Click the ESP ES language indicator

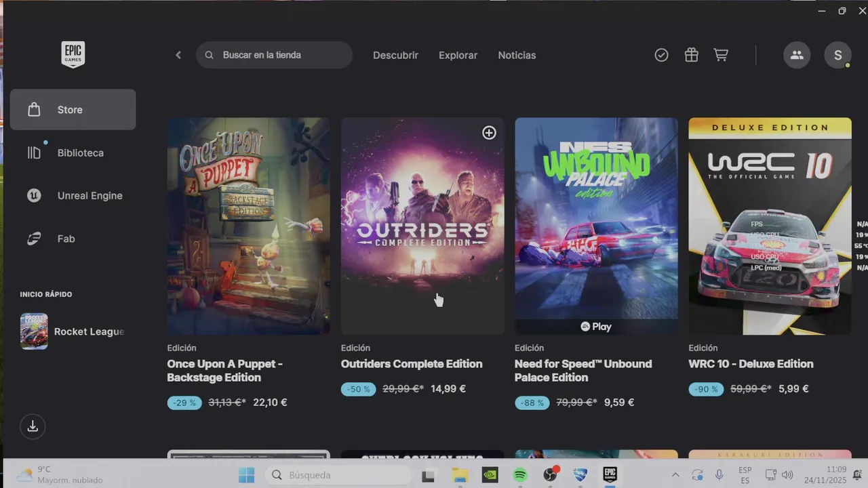[x=745, y=475]
